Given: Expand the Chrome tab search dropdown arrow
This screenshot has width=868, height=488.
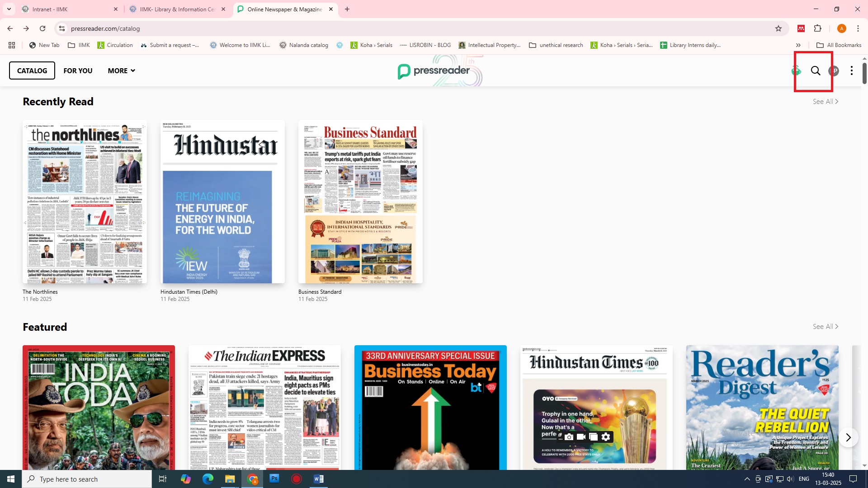Looking at the screenshot, I should pos(9,9).
